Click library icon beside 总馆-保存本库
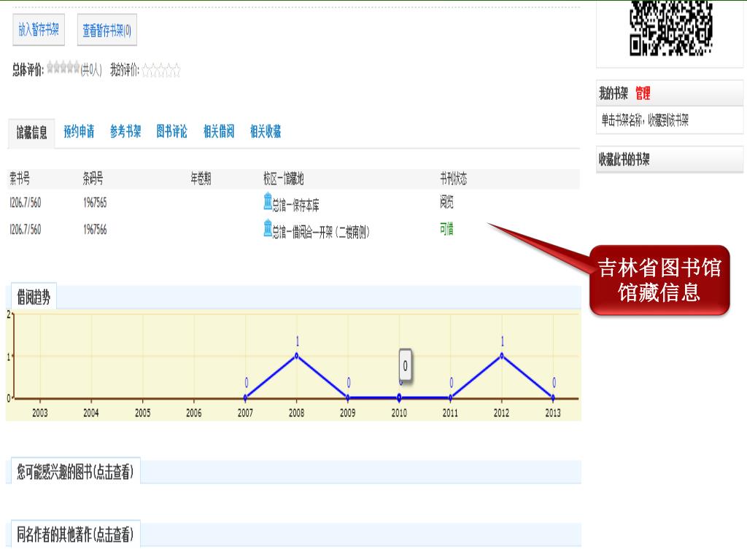Screen dimensions: 747x560 tap(268, 201)
